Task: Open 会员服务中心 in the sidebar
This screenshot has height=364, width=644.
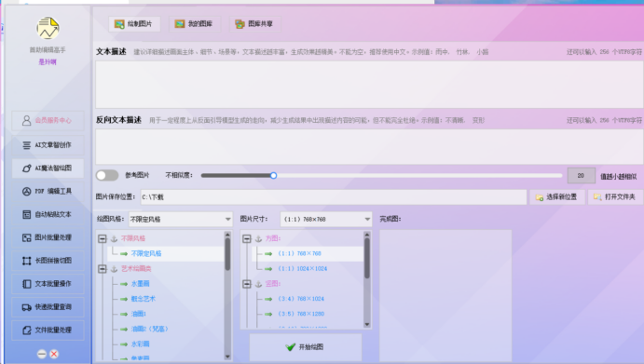Action: 48,121
